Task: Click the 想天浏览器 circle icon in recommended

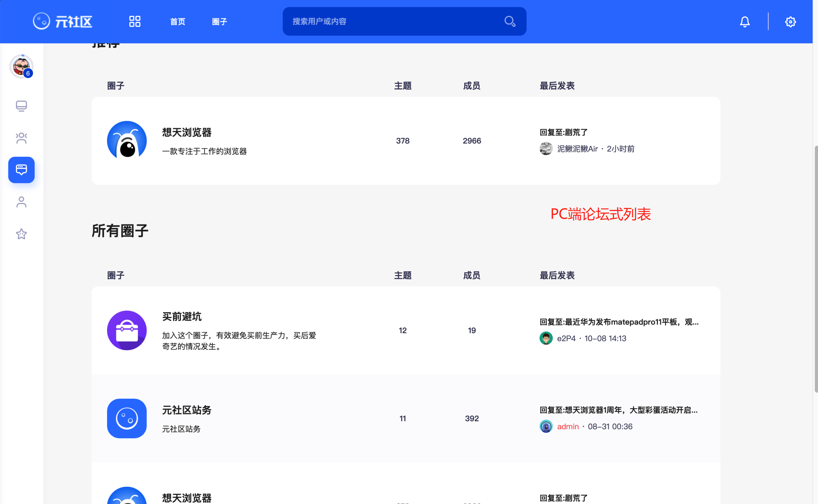Action: click(x=127, y=141)
